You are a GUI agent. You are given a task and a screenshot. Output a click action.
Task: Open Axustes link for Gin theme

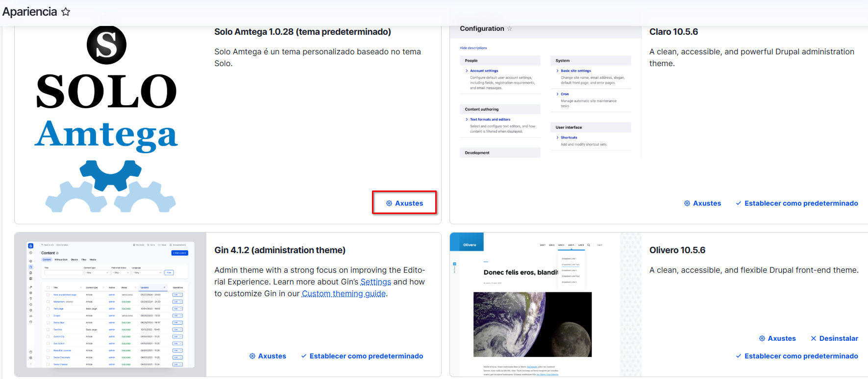click(x=272, y=356)
